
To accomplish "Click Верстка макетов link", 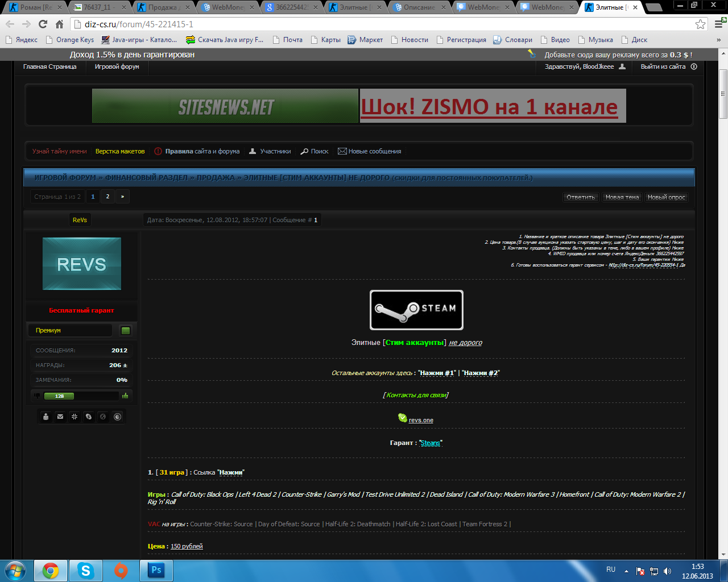I will [x=120, y=151].
